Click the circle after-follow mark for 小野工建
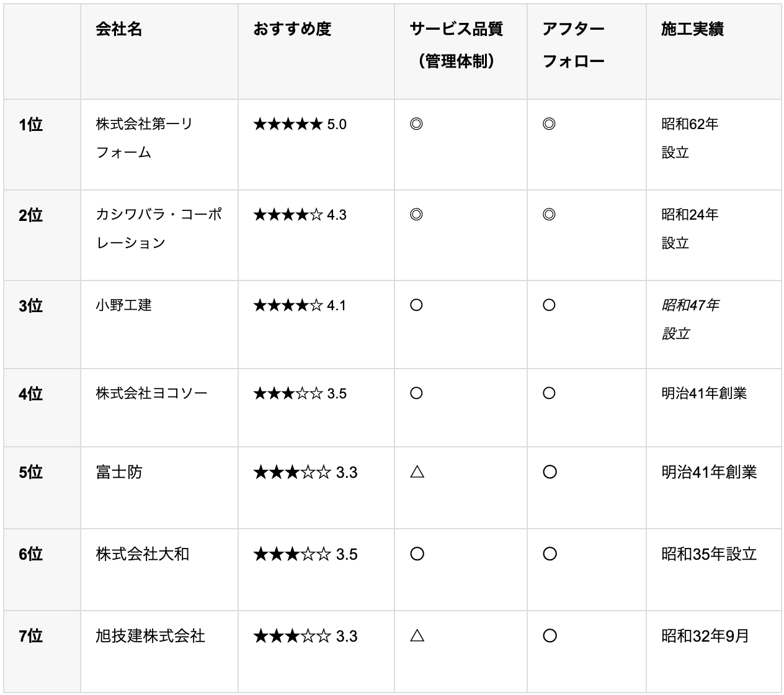The width and height of the screenshot is (784, 695). coord(548,305)
